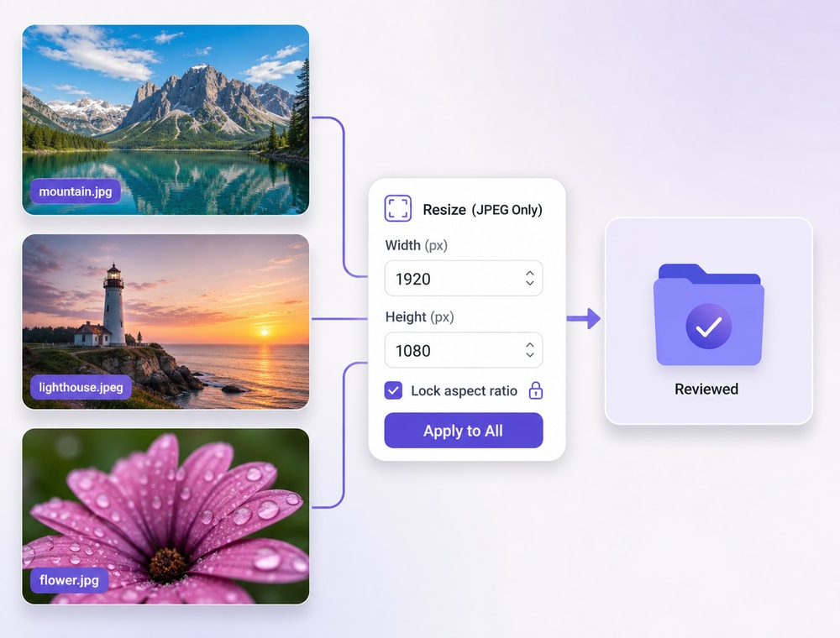Select the mountain lake photo thumbnail
Image resolution: width=840 pixels, height=638 pixels.
tap(165, 120)
